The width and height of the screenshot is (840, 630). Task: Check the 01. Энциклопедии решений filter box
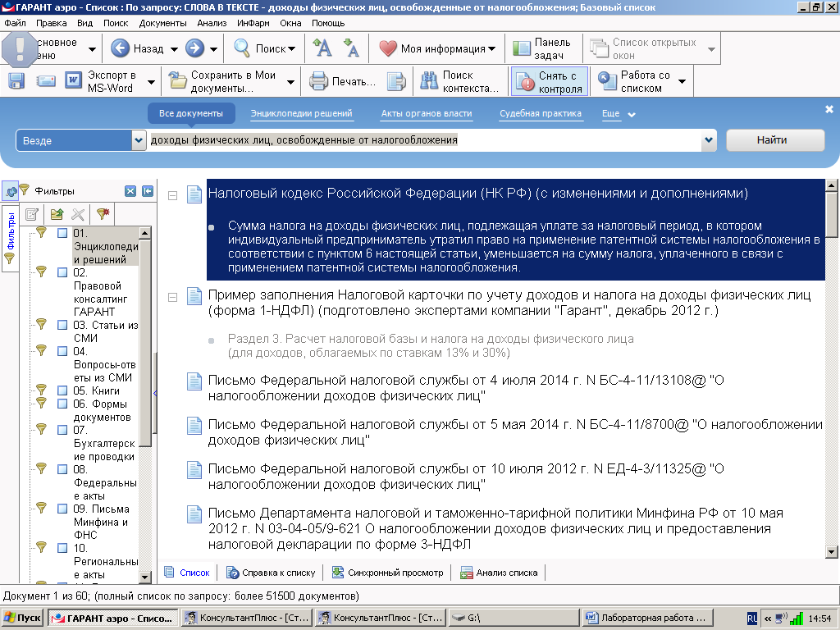click(x=62, y=233)
